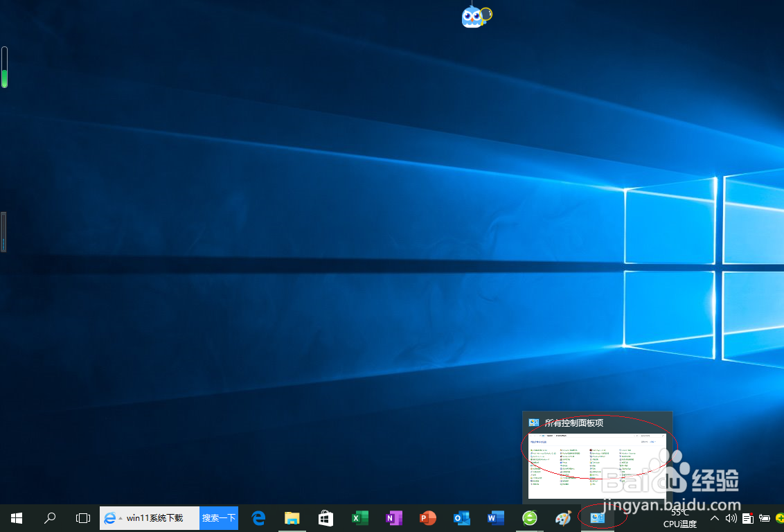Image resolution: width=784 pixels, height=532 pixels.
Task: Click the search box containing win11系统下载
Action: point(150,518)
